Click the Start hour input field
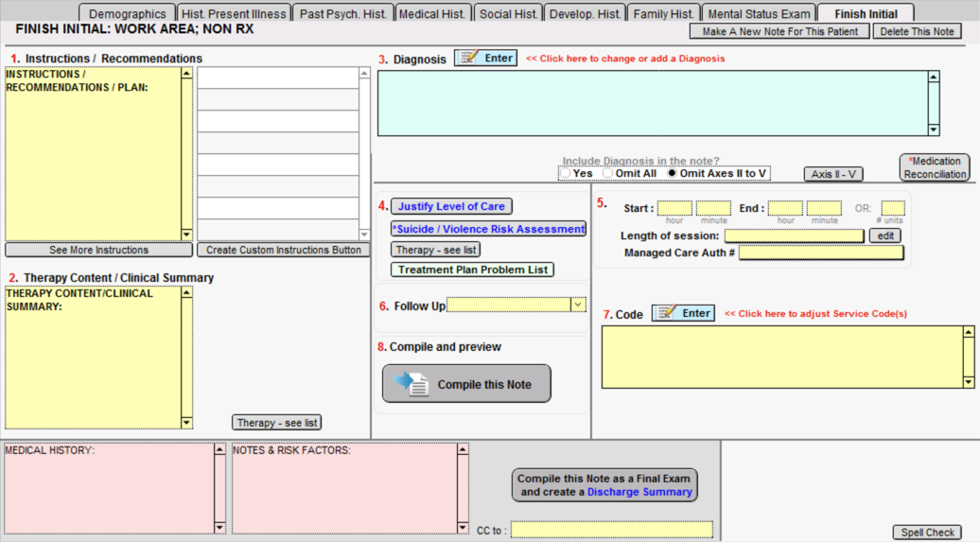 pyautogui.click(x=674, y=209)
